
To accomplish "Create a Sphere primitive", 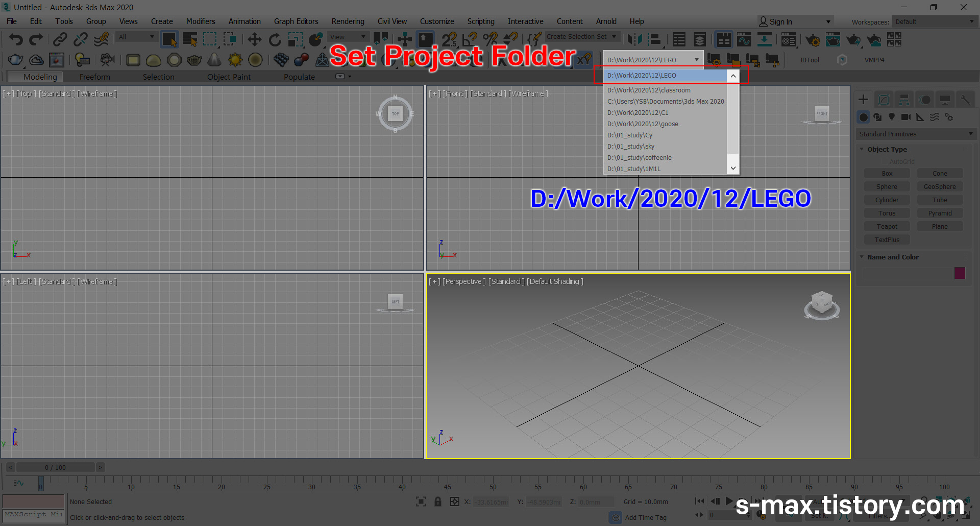I will click(x=887, y=187).
